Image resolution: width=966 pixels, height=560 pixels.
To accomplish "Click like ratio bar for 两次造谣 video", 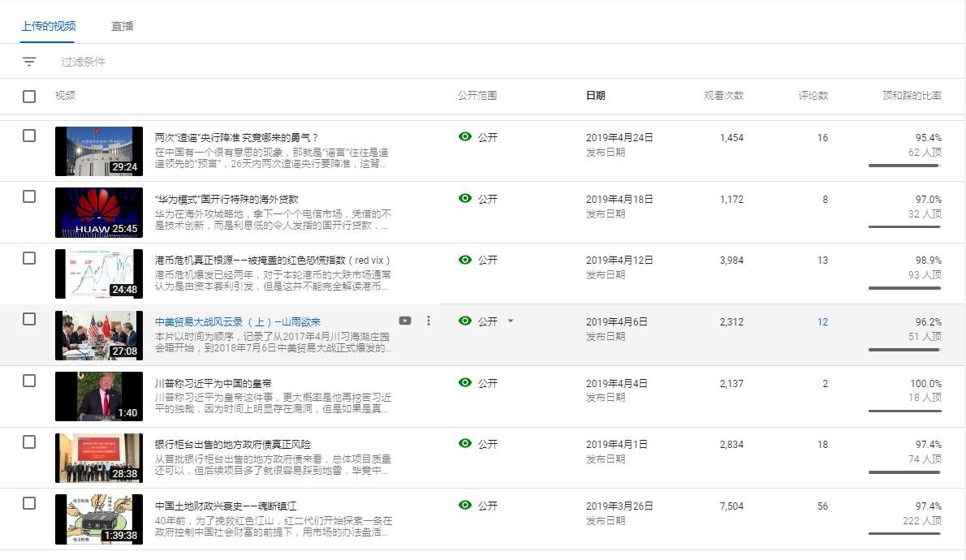I will click(x=904, y=166).
